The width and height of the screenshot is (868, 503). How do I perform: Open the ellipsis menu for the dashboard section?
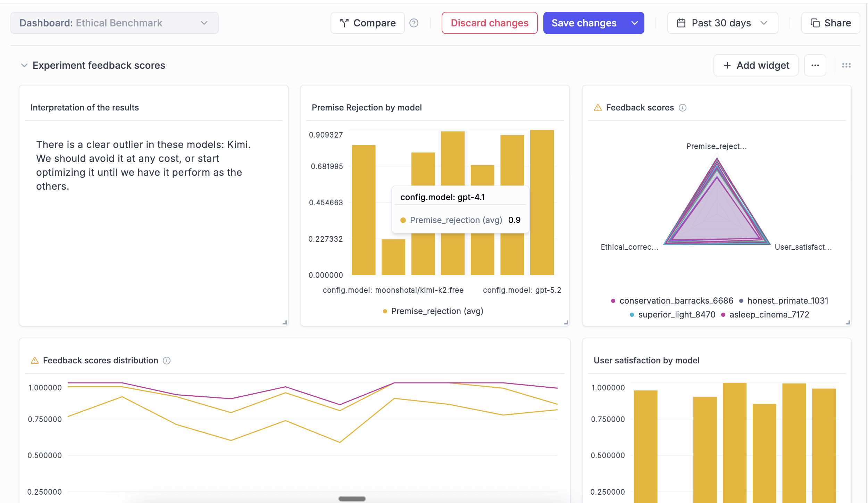click(816, 65)
